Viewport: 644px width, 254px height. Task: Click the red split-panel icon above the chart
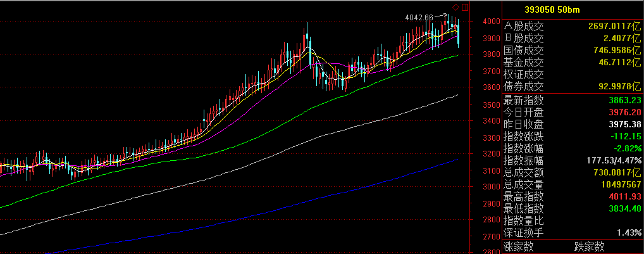[465, 7]
